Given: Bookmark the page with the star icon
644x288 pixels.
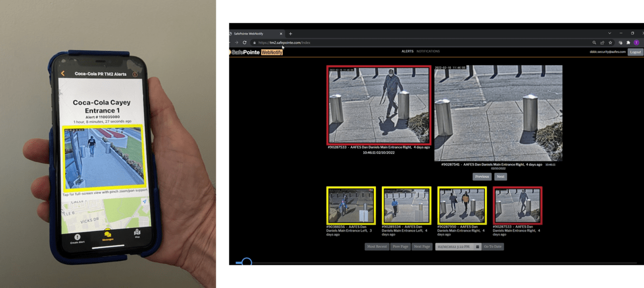Looking at the screenshot, I should [x=610, y=43].
